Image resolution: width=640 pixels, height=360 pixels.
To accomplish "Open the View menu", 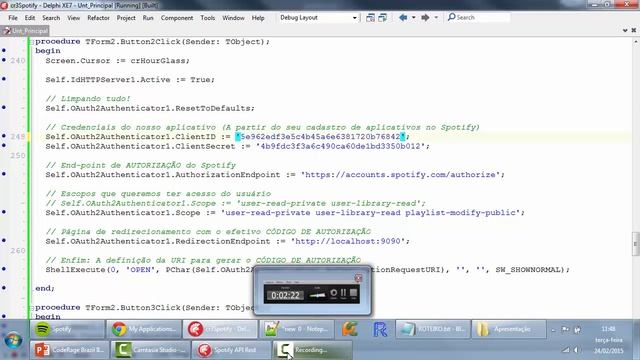I will (73, 18).
